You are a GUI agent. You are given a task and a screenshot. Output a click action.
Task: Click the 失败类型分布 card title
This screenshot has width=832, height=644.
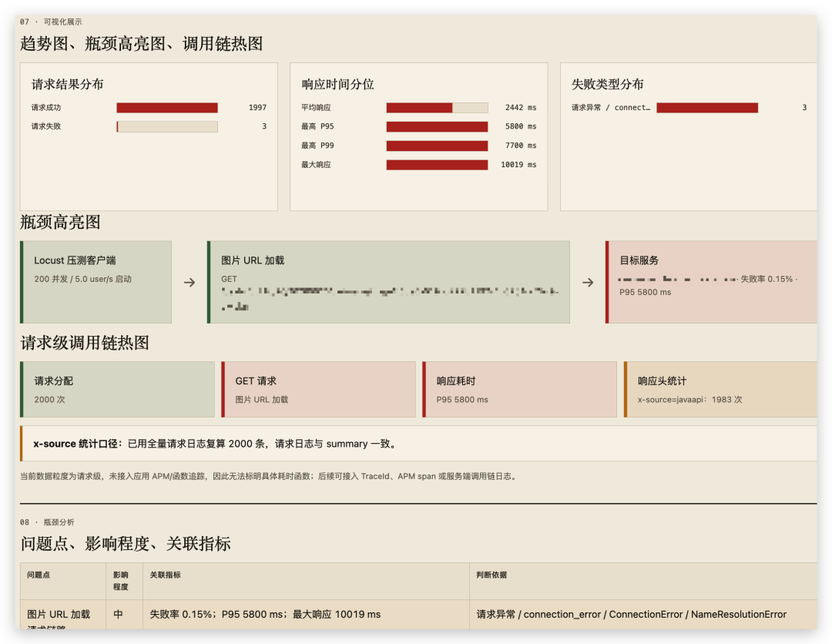(608, 84)
